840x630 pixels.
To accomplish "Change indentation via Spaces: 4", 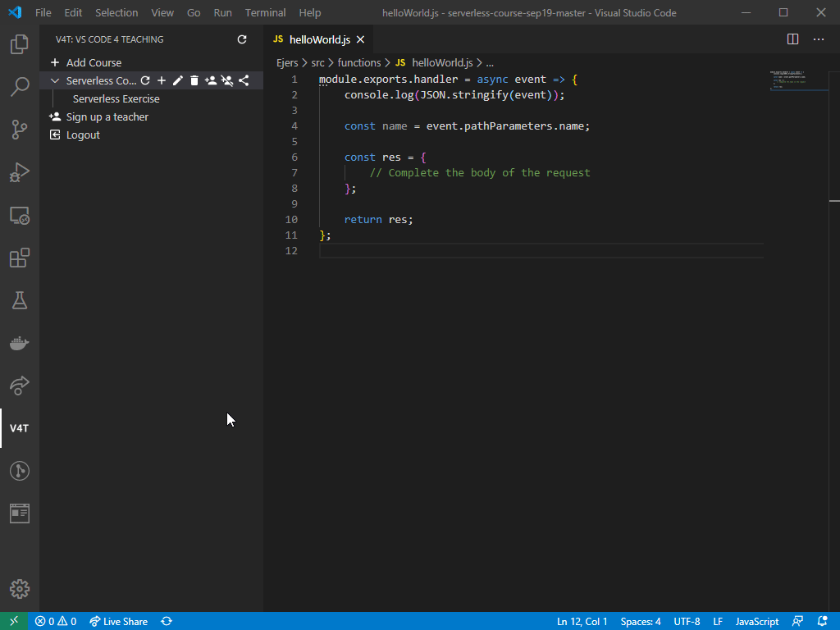I will pos(641,622).
